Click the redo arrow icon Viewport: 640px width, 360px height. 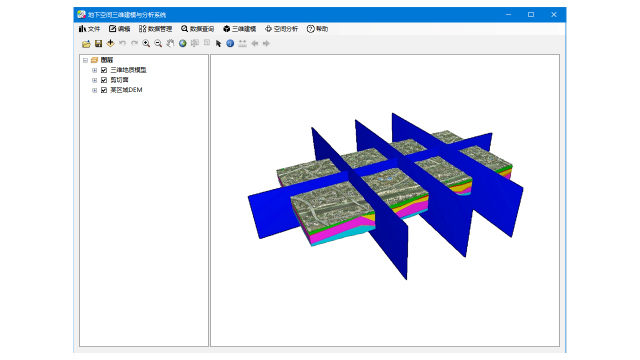point(134,43)
